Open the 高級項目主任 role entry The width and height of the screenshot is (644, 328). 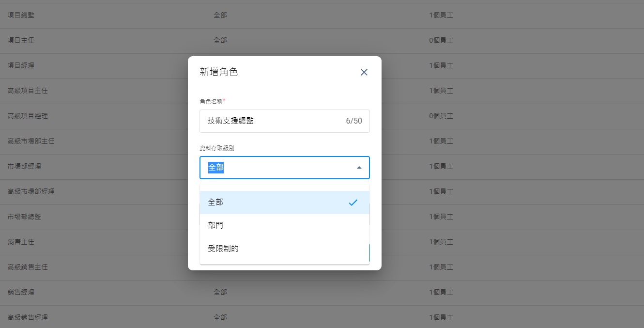28,91
